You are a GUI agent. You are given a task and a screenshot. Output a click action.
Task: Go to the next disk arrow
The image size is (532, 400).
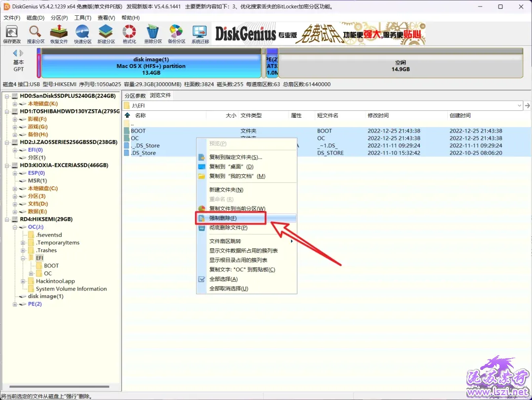point(21,53)
